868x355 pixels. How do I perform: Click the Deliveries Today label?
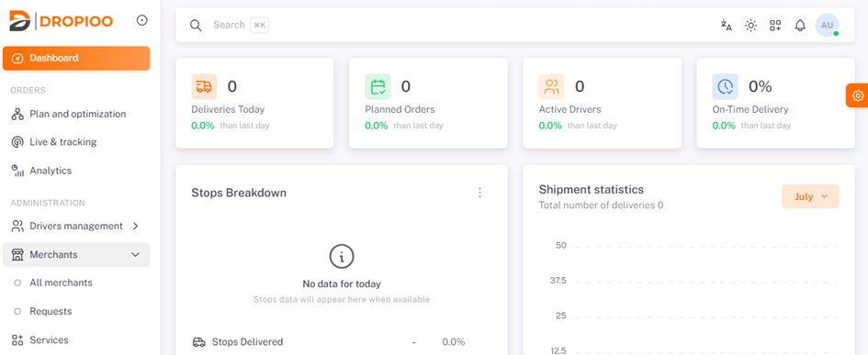click(x=228, y=109)
